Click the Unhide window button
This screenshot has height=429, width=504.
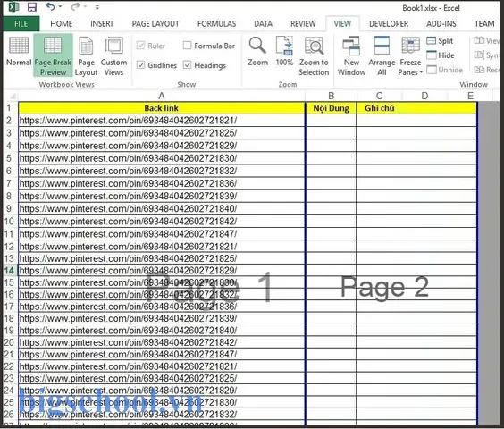445,70
